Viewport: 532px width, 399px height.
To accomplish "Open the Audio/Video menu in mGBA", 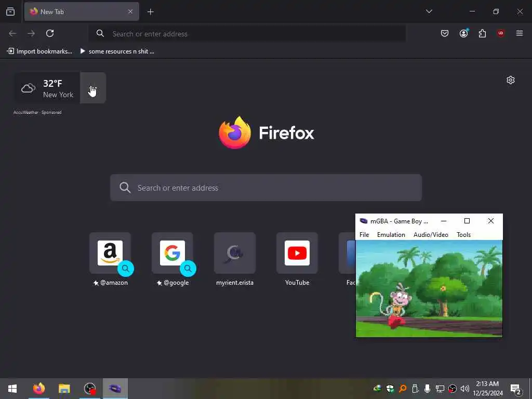I will [431, 235].
